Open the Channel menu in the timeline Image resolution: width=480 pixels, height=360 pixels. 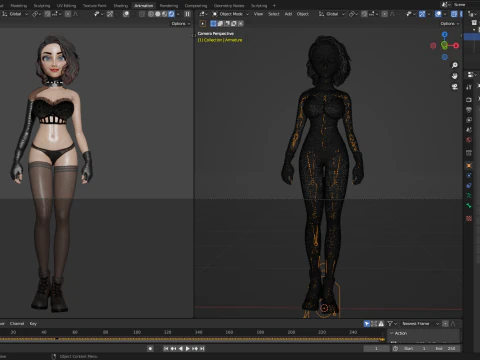(17, 324)
